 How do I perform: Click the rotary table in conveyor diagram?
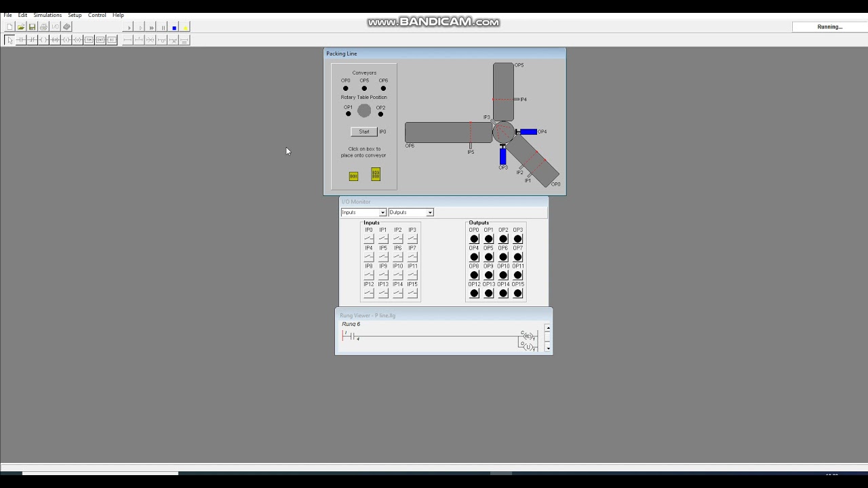click(x=503, y=131)
